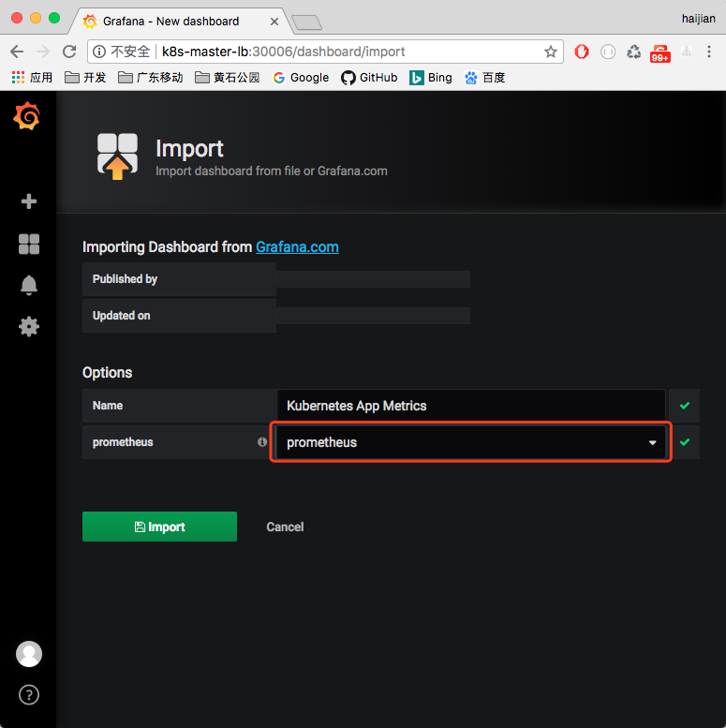Image resolution: width=726 pixels, height=728 pixels.
Task: Open Chrome three-dot menu
Action: click(709, 52)
